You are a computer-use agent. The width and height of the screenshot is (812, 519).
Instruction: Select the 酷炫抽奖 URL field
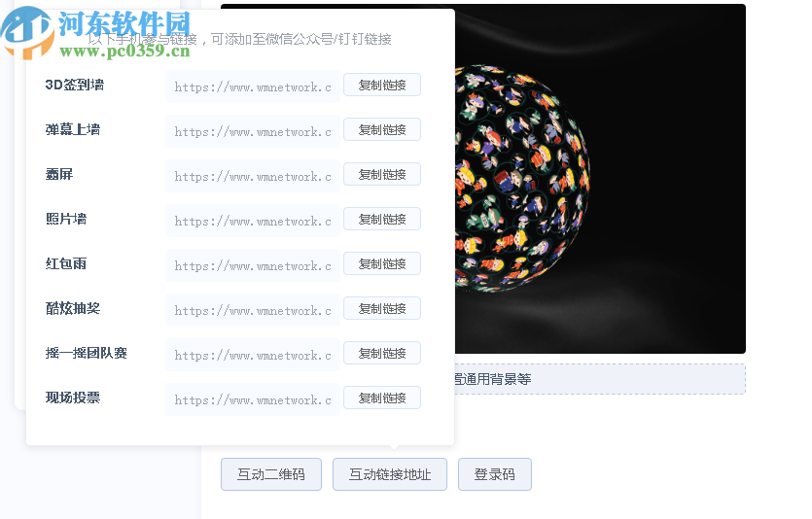pos(253,310)
